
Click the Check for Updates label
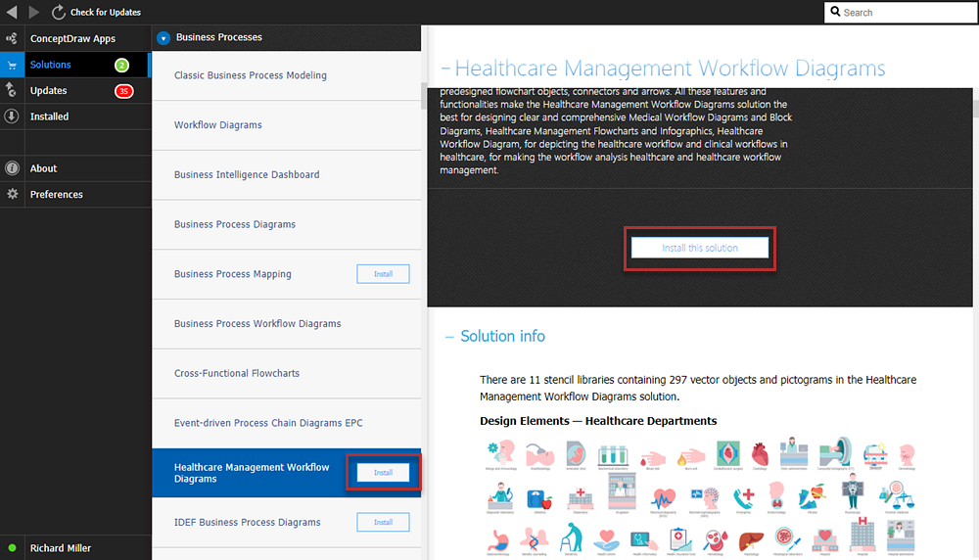coord(106,12)
